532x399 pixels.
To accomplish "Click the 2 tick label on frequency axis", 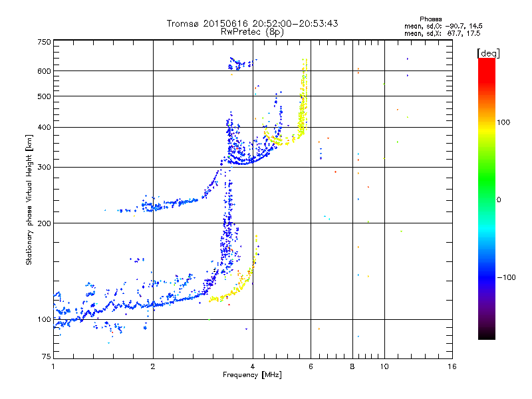I will click(153, 366).
